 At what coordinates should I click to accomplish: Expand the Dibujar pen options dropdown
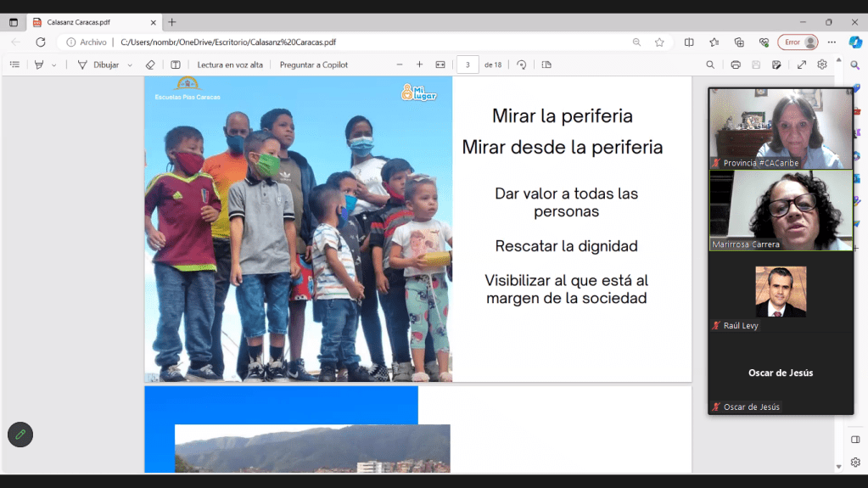(x=130, y=65)
